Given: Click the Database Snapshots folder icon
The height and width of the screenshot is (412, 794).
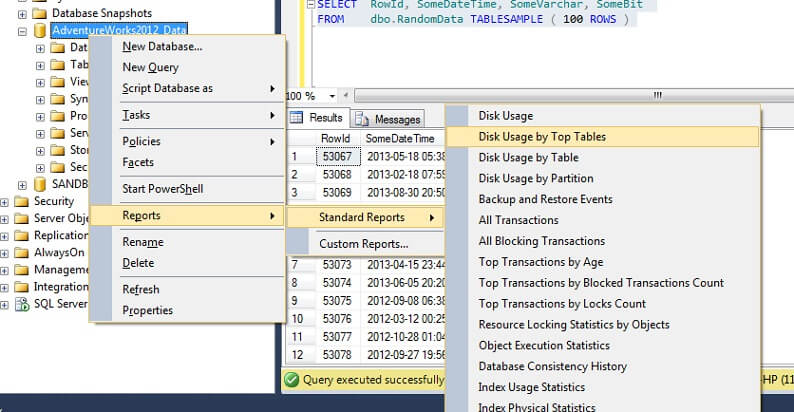Looking at the screenshot, I should [39, 13].
